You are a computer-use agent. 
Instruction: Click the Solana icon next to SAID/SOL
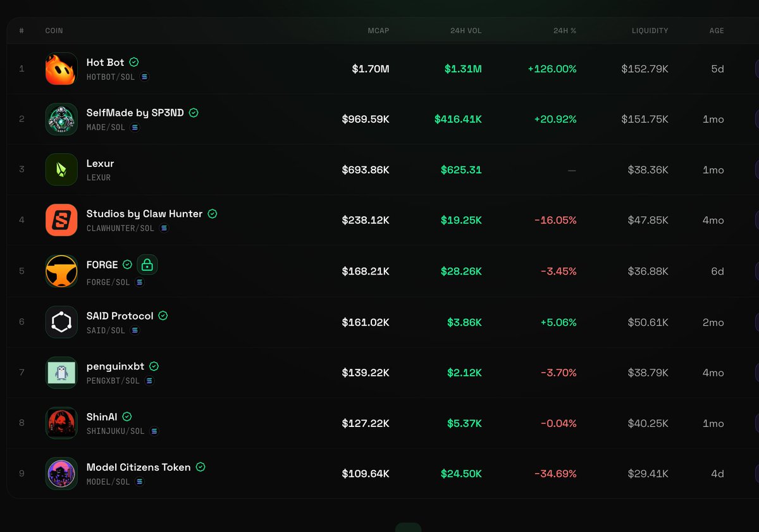pyautogui.click(x=135, y=330)
